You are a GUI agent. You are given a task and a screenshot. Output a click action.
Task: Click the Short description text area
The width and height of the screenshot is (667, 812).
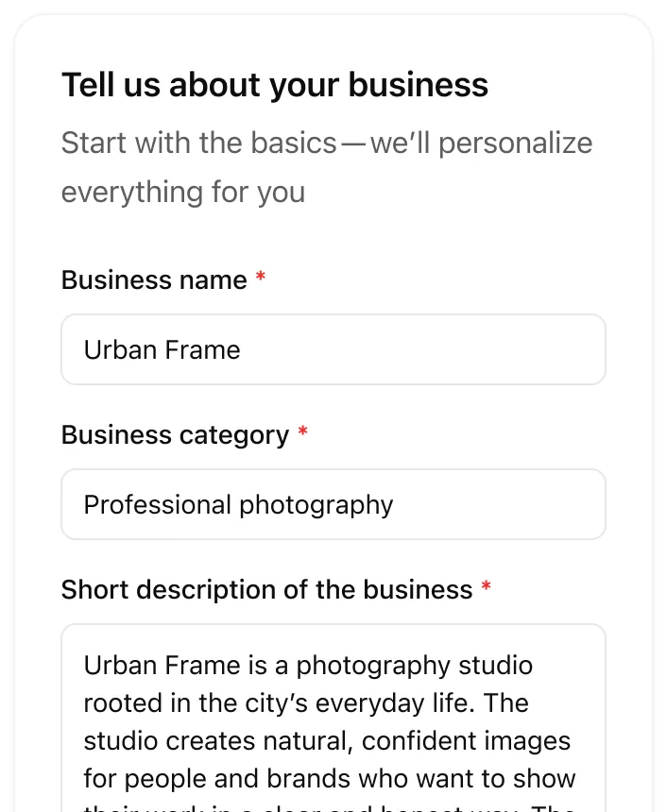click(333, 718)
